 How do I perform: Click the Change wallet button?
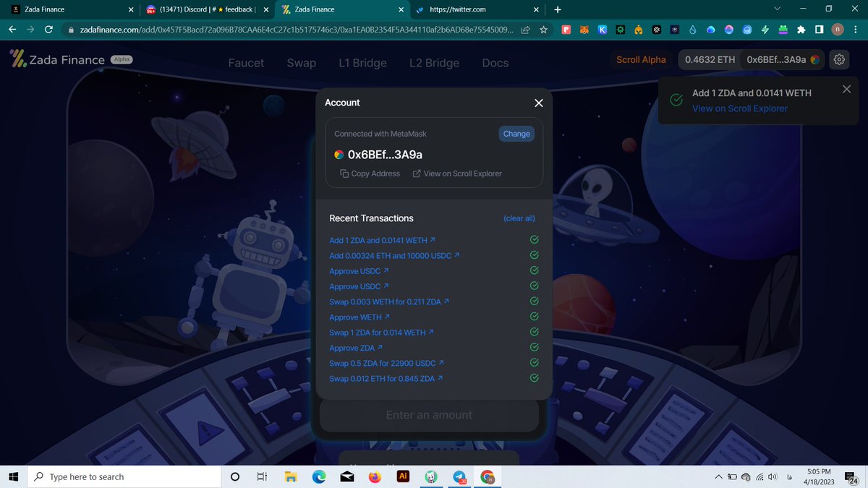pyautogui.click(x=516, y=133)
